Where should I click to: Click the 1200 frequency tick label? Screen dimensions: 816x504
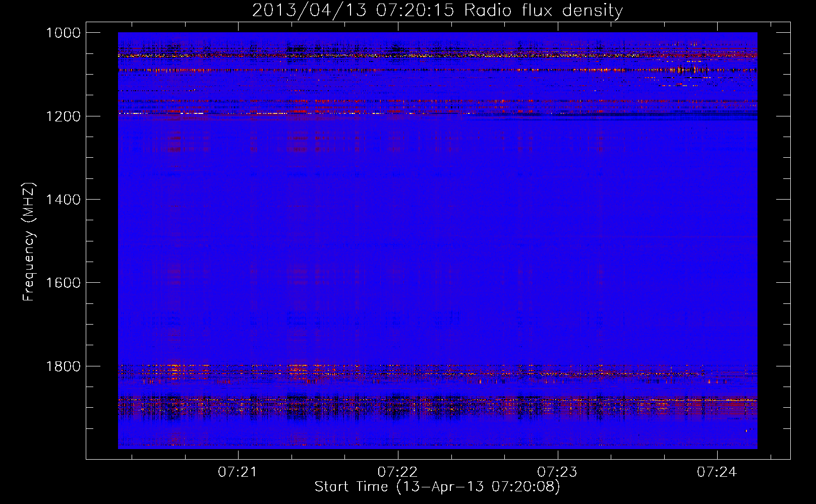coord(63,116)
